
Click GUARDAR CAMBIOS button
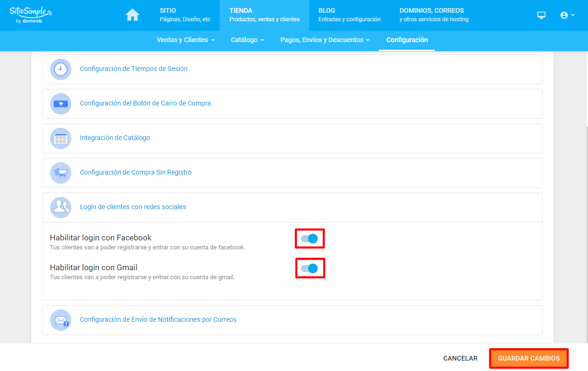coord(528,359)
